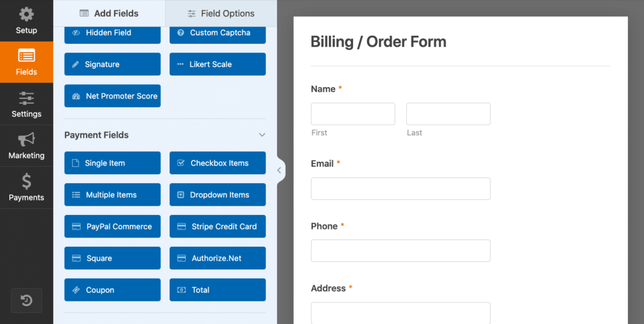Click the Email input field
Viewport: 644px width, 324px height.
[x=400, y=189]
